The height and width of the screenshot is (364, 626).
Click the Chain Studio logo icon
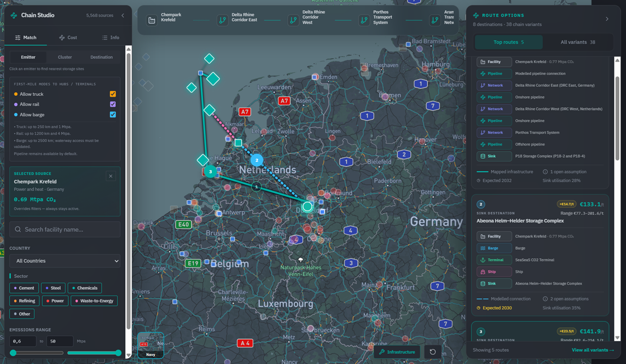pyautogui.click(x=14, y=16)
